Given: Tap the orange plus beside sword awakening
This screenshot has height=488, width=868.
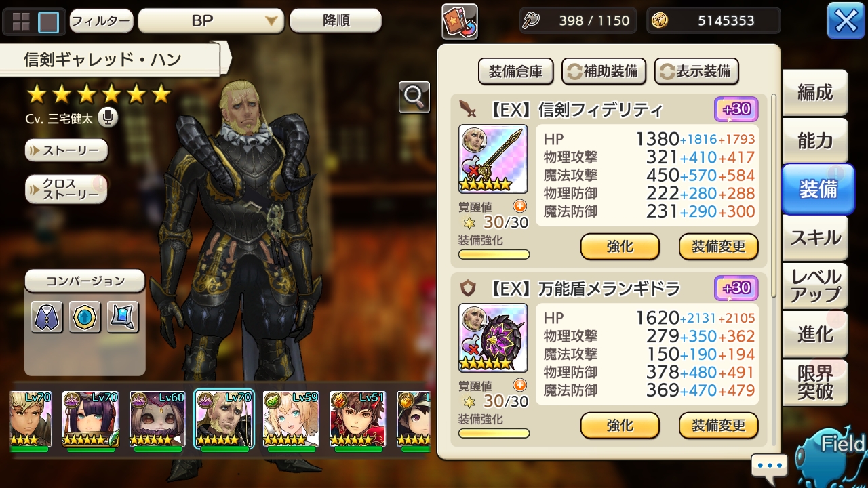Looking at the screenshot, I should tap(520, 207).
